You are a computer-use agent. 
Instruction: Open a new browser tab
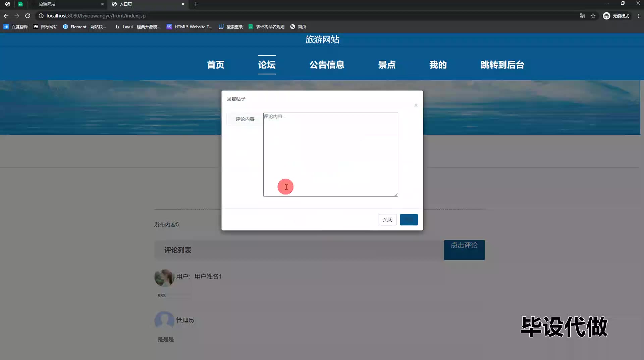tap(196, 4)
